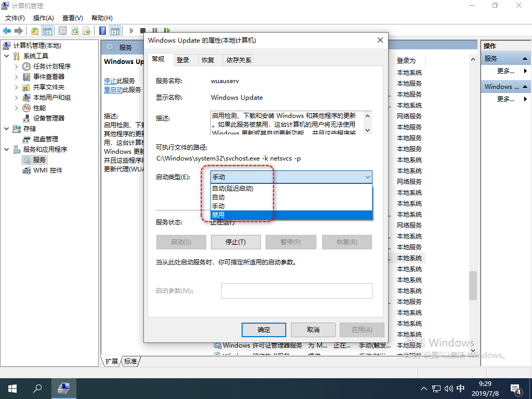532x399 pixels.
Task: Click the 停止(T) button
Action: 236,242
